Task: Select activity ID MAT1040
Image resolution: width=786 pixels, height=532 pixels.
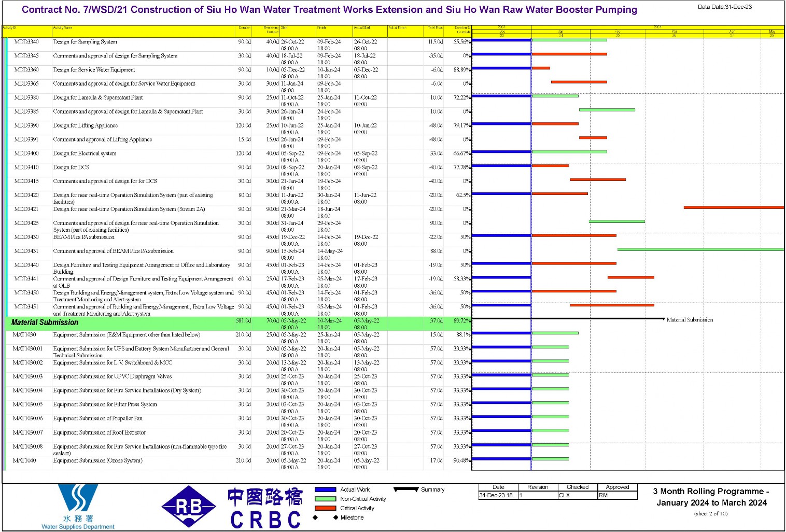Action: 24,460
